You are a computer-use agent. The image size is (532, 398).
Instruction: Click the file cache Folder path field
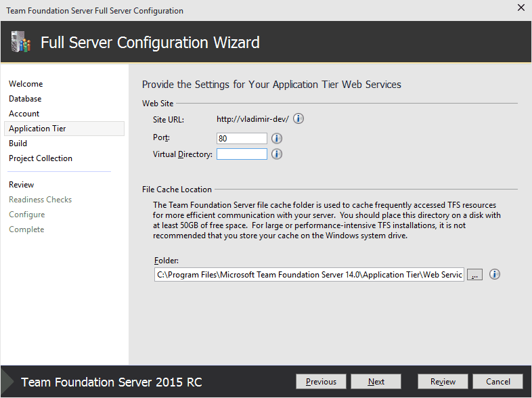(309, 275)
